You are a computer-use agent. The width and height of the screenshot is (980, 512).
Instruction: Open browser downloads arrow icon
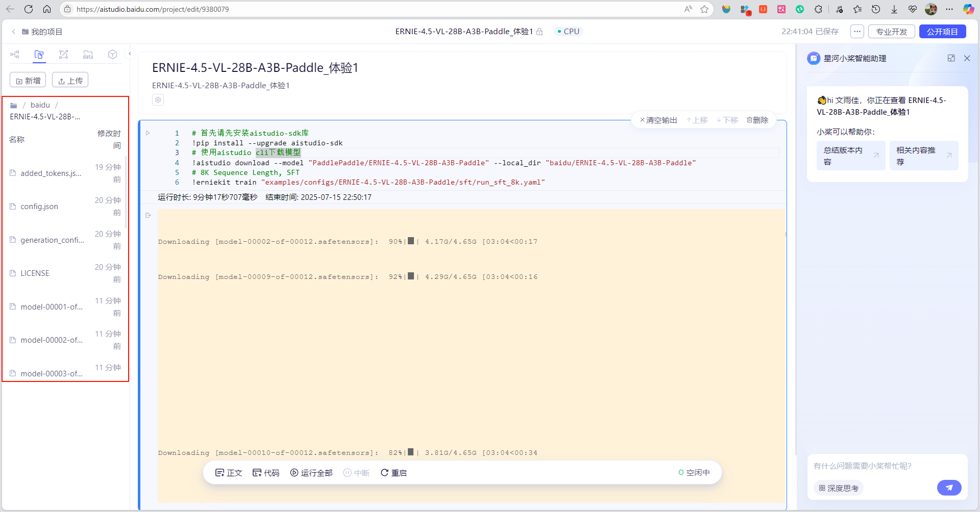pyautogui.click(x=894, y=9)
